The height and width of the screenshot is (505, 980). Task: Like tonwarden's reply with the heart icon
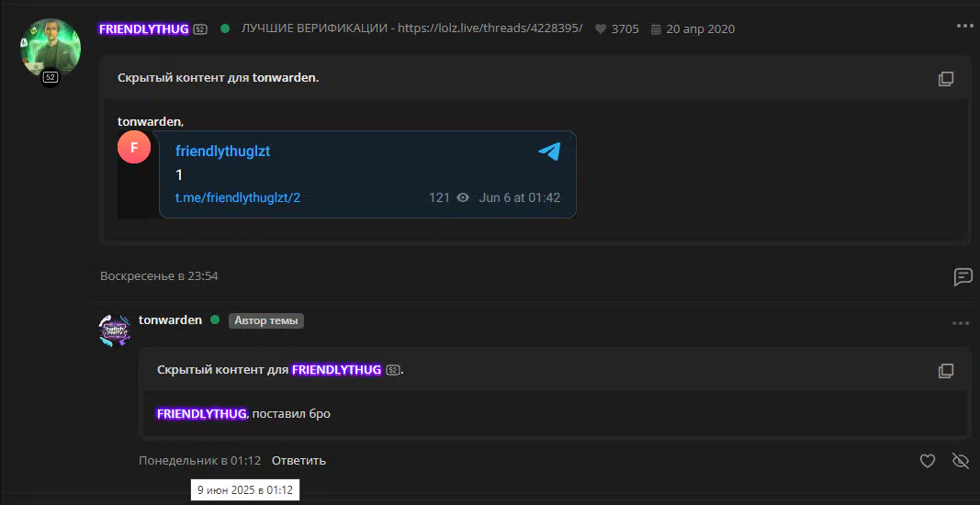point(928,461)
